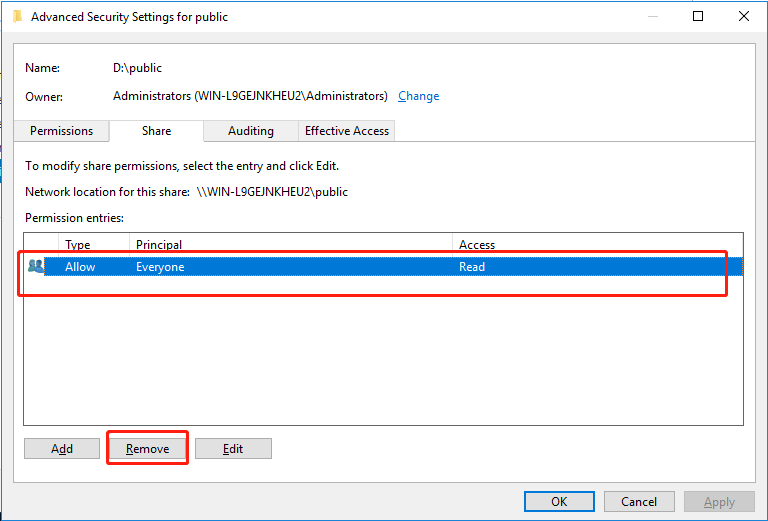
Task: Remove the selected permission entry
Action: (147, 449)
